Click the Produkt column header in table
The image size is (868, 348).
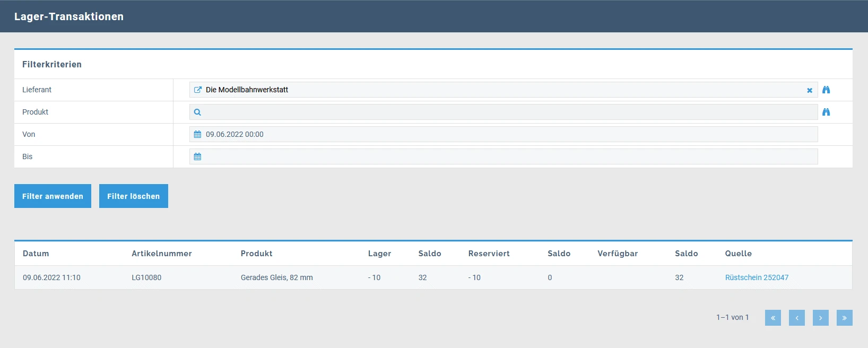pos(257,254)
